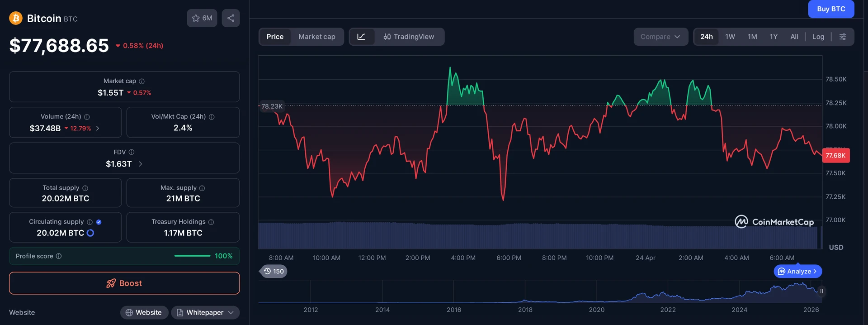Click the $37.48B volume value
The height and width of the screenshot is (325, 868).
click(x=45, y=129)
